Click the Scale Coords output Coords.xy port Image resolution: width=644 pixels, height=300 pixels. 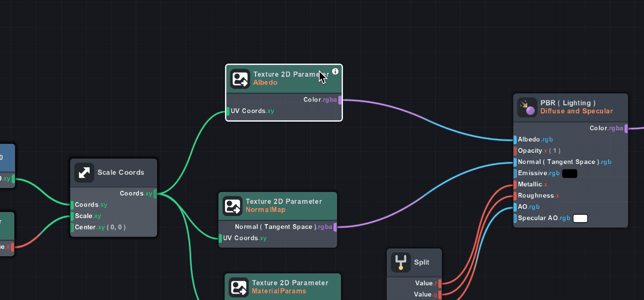point(155,194)
